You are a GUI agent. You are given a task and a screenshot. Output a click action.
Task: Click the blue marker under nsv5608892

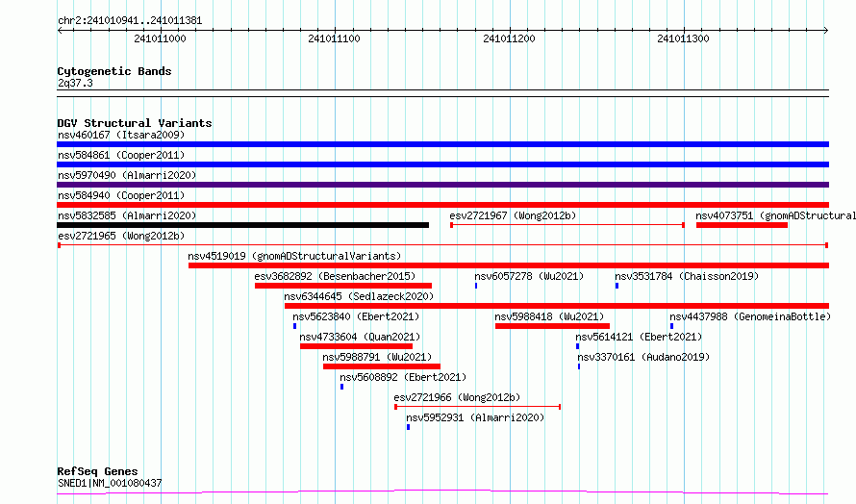point(341,387)
